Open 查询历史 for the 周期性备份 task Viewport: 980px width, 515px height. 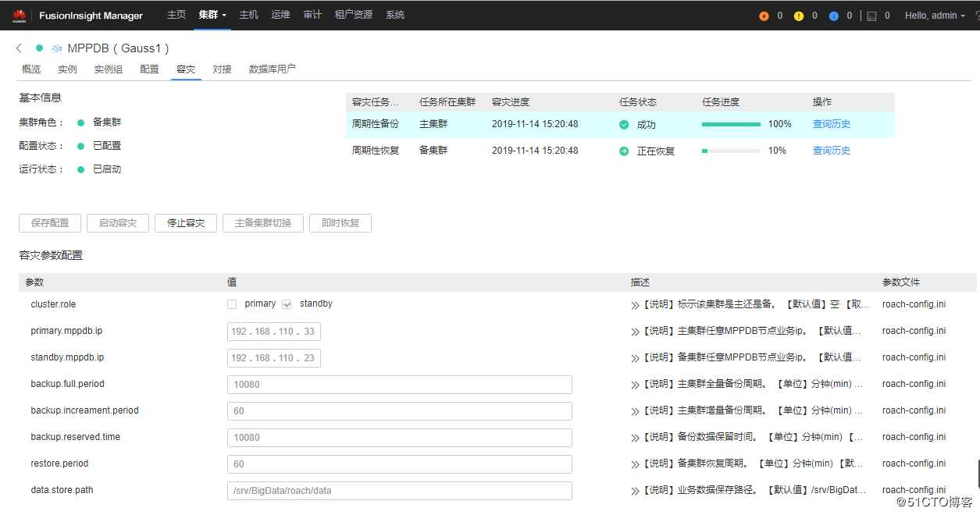point(831,123)
